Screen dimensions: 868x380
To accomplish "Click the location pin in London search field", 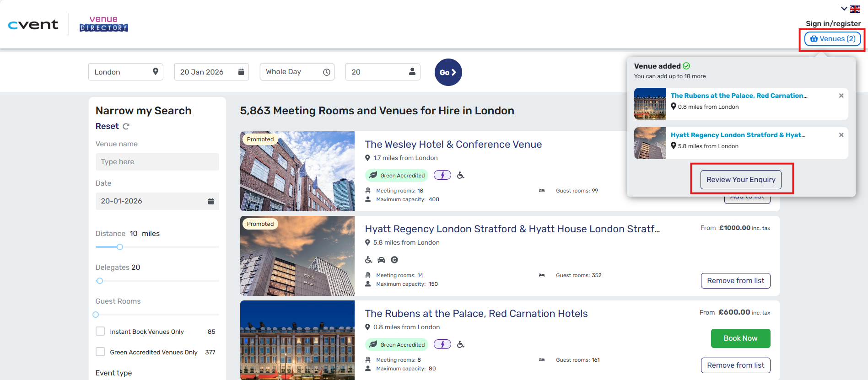I will pyautogui.click(x=156, y=71).
